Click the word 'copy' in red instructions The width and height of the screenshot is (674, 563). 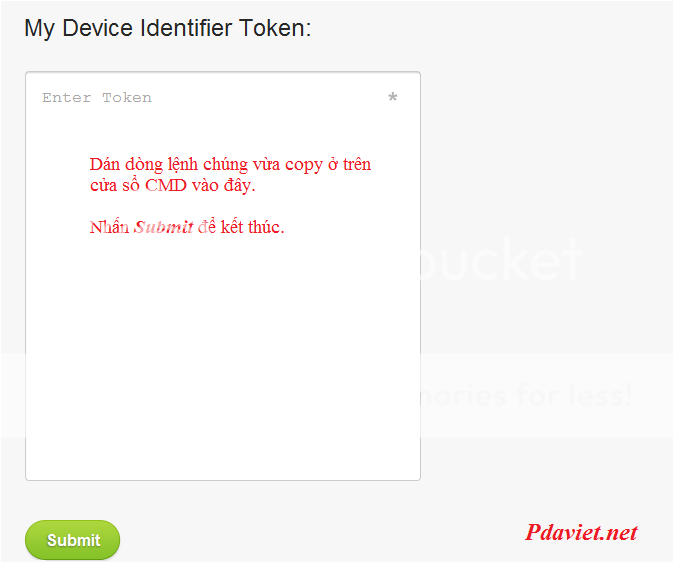304,165
